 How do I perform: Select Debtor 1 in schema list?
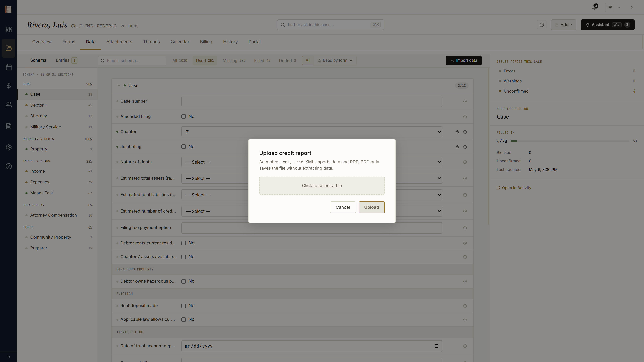(x=58, y=105)
